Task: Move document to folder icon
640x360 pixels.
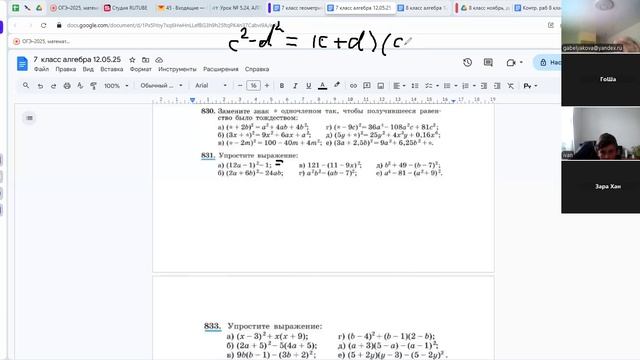Action: point(145,60)
